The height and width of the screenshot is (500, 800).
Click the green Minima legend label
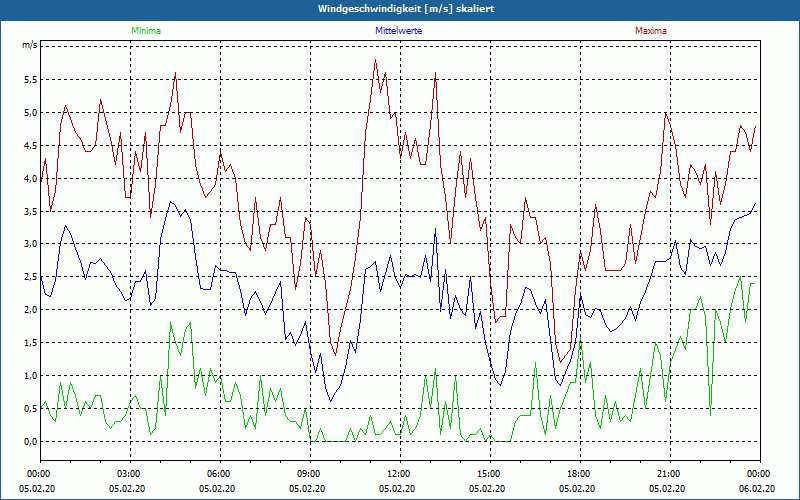[x=146, y=31]
